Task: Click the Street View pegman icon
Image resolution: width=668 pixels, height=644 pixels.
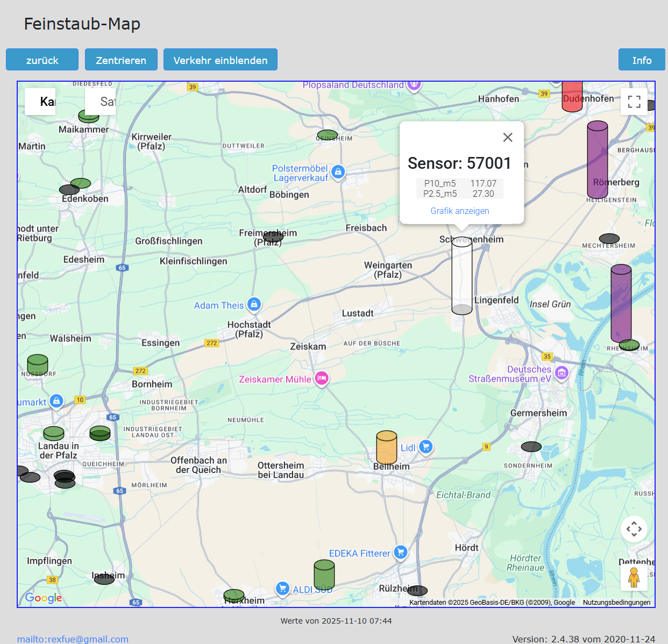Action: click(634, 577)
